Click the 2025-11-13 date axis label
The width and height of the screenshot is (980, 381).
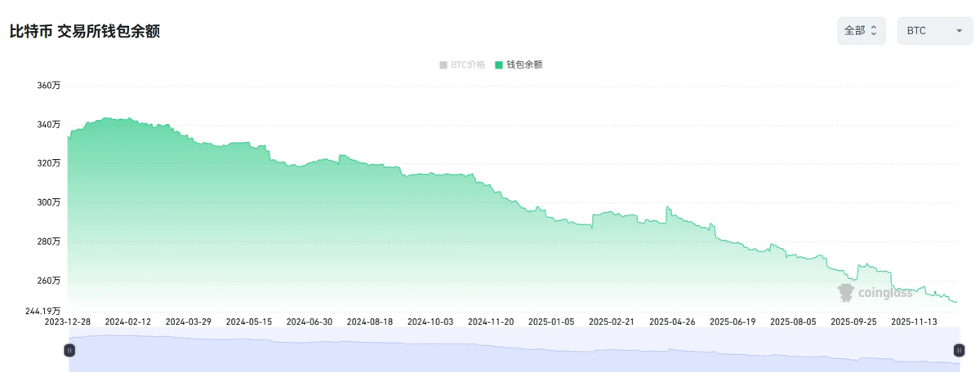[x=914, y=321]
